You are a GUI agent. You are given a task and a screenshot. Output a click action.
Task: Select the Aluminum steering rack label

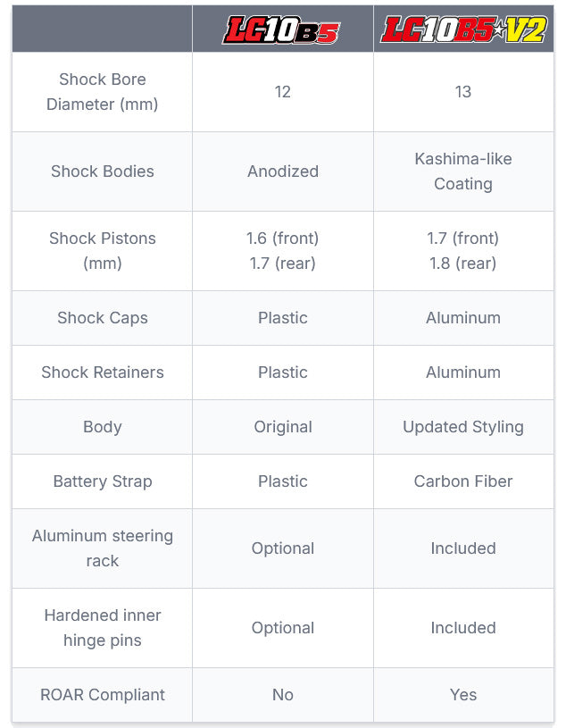(x=103, y=548)
